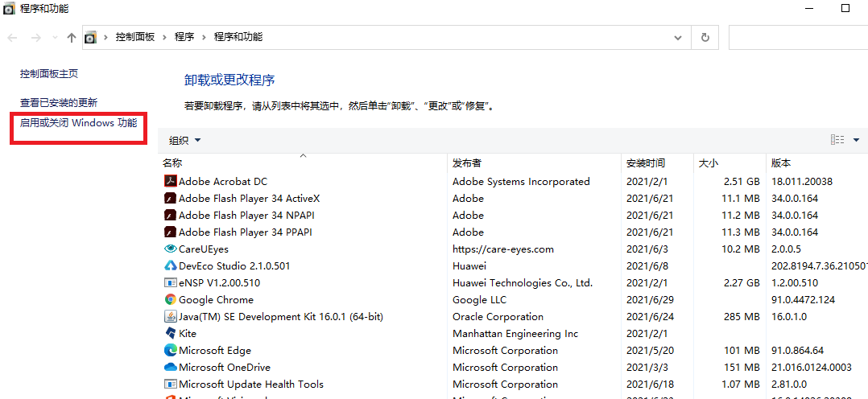
Task: Open the view options dropdown arrow
Action: click(856, 140)
